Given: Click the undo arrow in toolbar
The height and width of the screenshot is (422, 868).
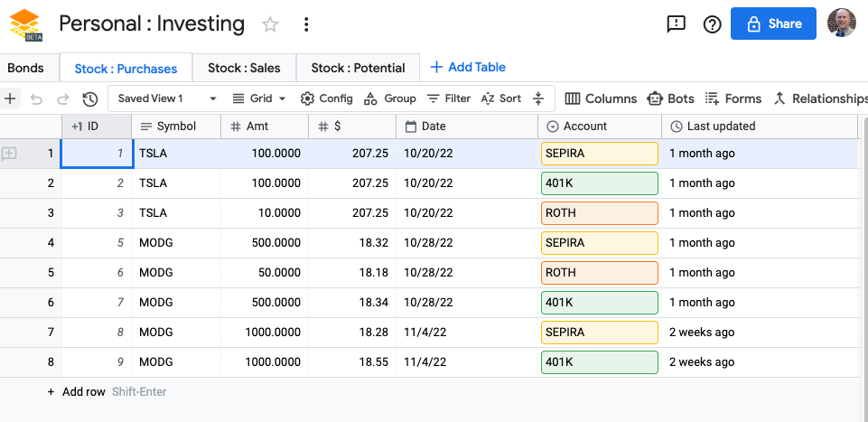Looking at the screenshot, I should pyautogui.click(x=36, y=98).
